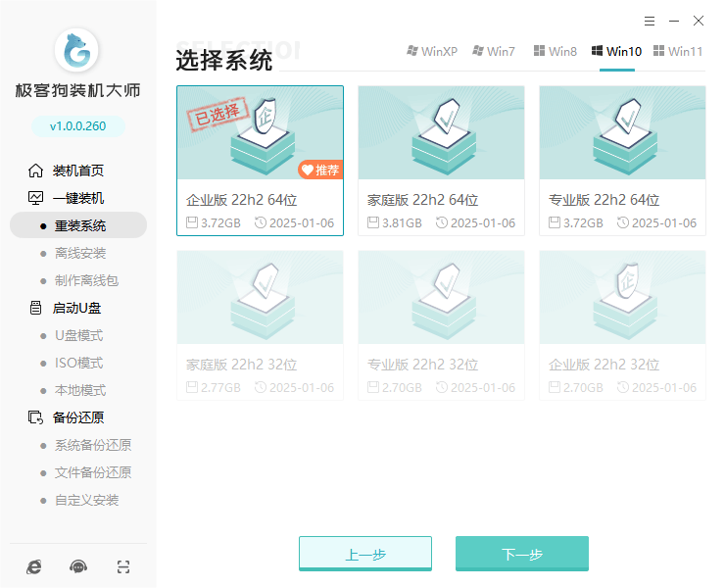Click the scan icon at sidebar bottom
The height and width of the screenshot is (588, 725).
click(122, 566)
